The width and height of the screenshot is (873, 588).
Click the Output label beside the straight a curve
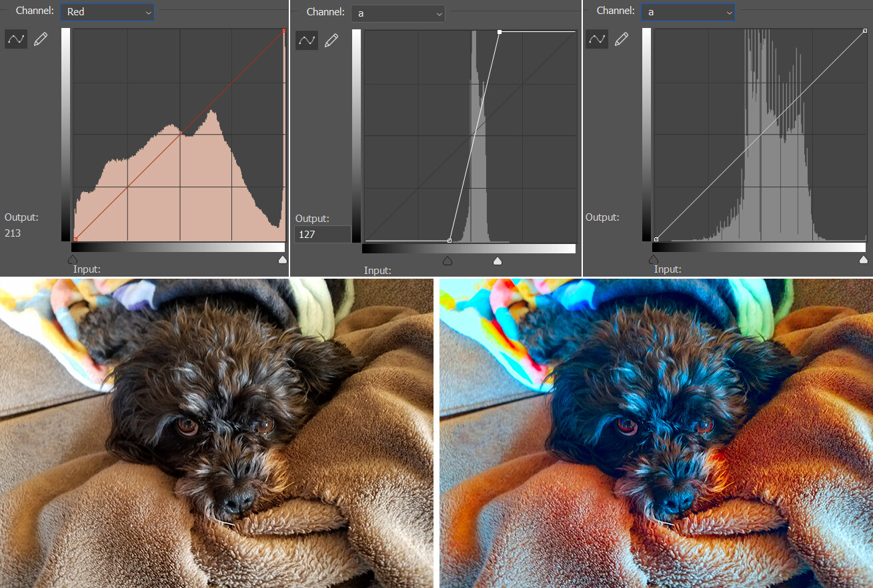coord(602,217)
